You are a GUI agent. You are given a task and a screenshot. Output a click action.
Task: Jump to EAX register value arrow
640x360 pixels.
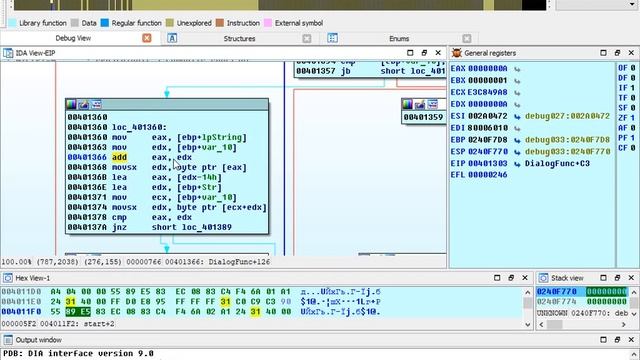click(517, 69)
